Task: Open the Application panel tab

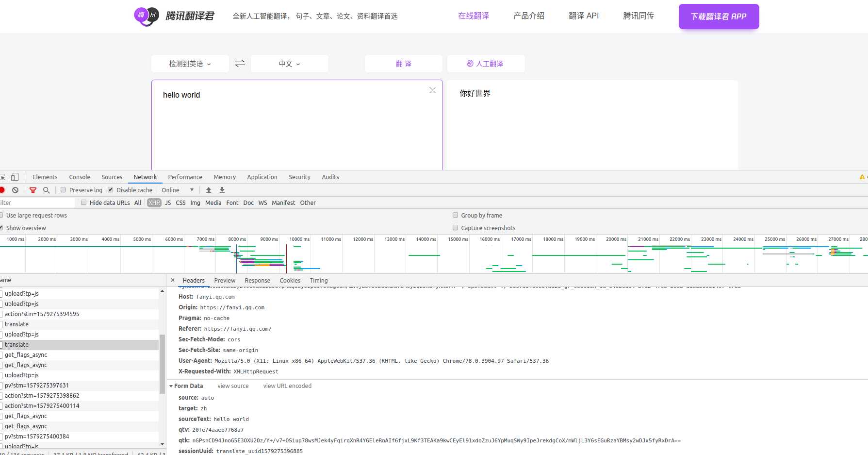Action: 262,177
